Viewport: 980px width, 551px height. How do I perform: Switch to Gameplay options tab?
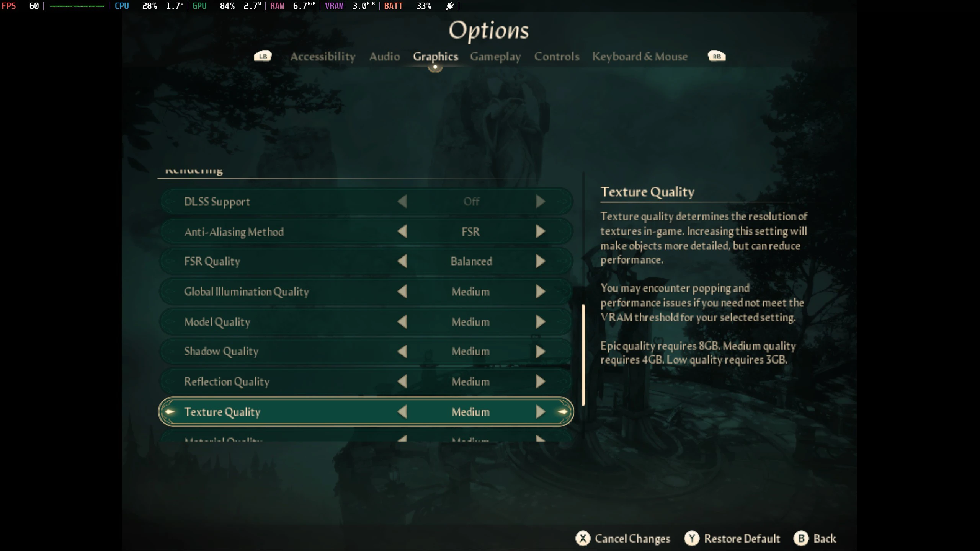[495, 57]
